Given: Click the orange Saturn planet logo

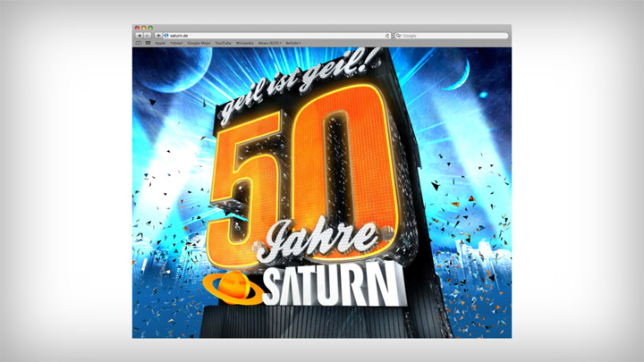Looking at the screenshot, I should [x=233, y=287].
